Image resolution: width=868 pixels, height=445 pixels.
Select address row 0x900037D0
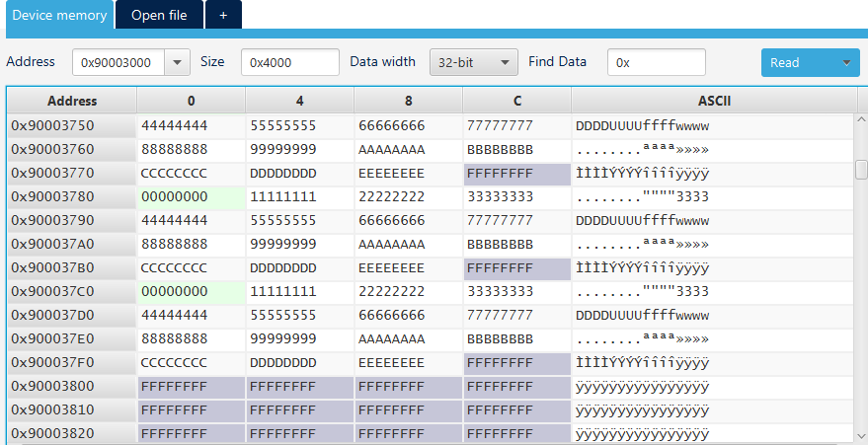[x=72, y=315]
